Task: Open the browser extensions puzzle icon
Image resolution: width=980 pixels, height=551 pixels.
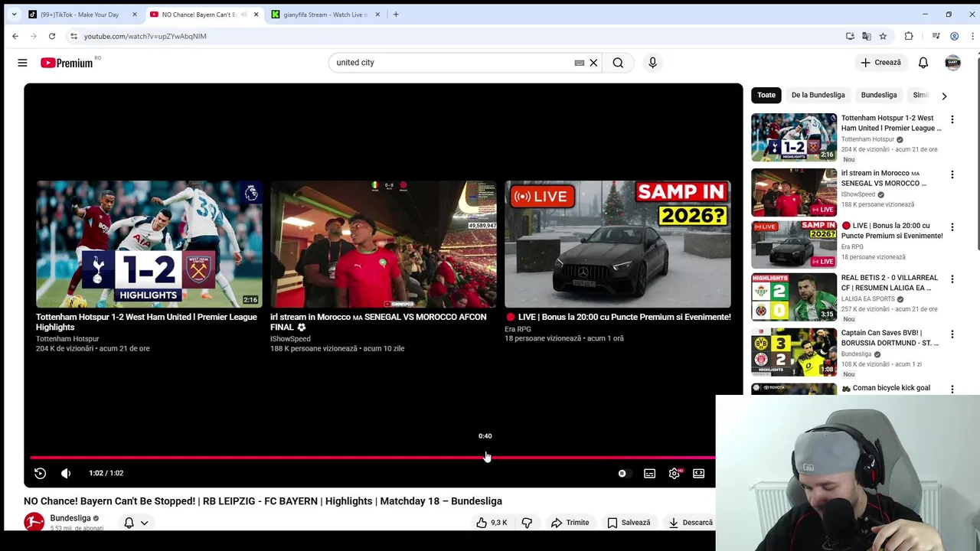Action: pos(909,36)
